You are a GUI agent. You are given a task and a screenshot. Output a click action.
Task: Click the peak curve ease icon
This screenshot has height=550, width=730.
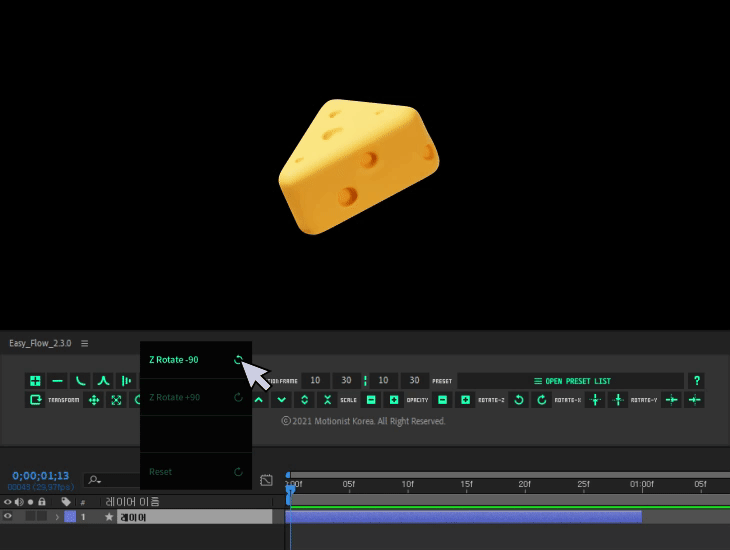coord(103,381)
